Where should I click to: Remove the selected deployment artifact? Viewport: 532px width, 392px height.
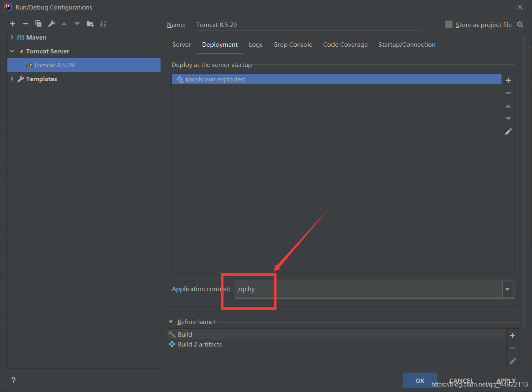(x=508, y=93)
